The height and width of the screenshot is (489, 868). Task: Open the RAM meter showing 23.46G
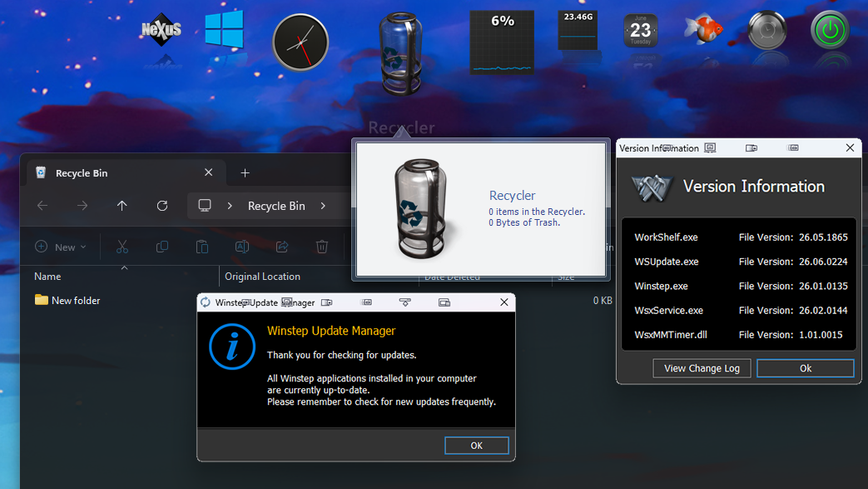point(578,30)
